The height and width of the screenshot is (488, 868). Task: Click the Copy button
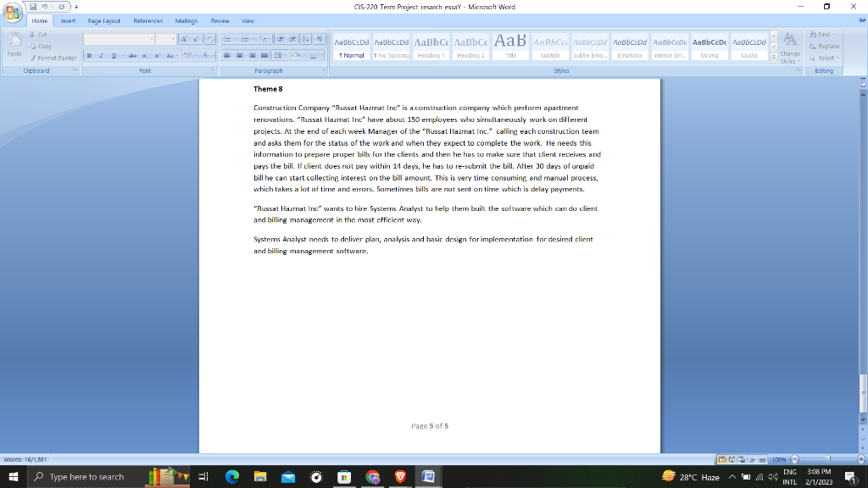point(41,47)
